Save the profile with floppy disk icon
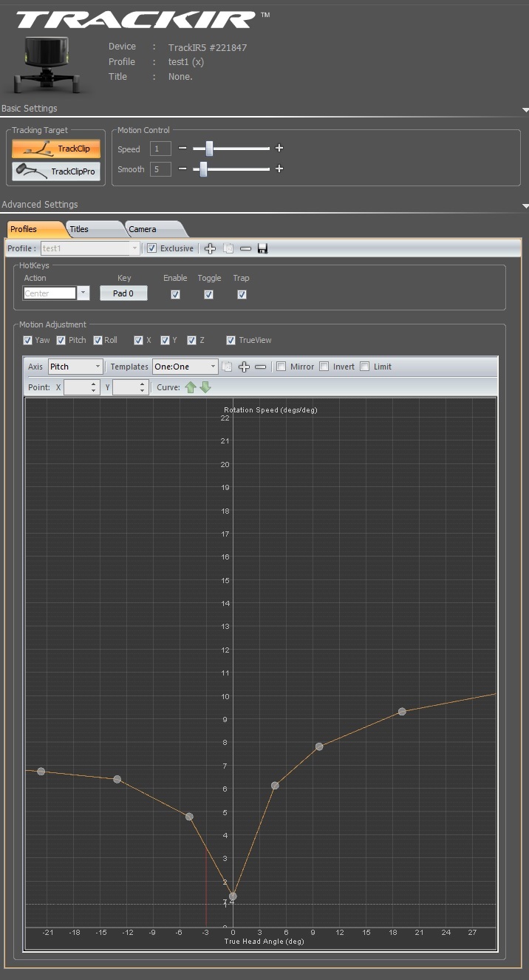The image size is (529, 980). (262, 248)
